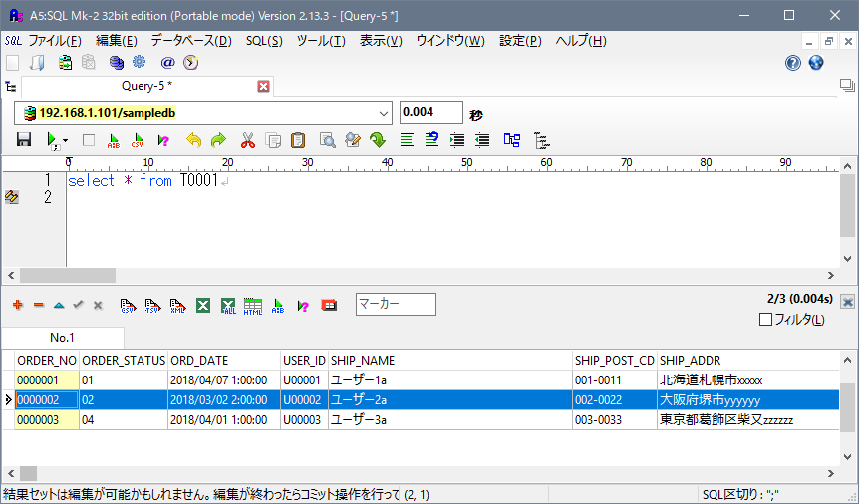
Task: Click the ORDER_STATUS column header
Action: click(x=124, y=361)
